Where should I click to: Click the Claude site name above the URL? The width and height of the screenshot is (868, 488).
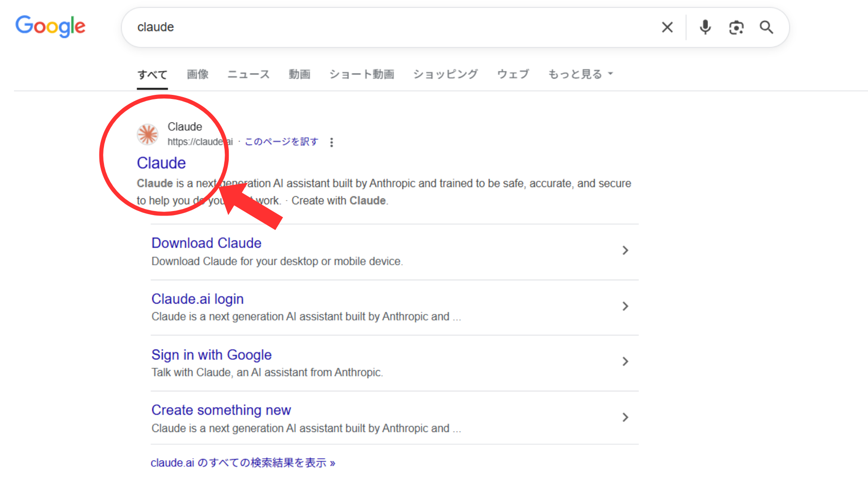click(185, 127)
